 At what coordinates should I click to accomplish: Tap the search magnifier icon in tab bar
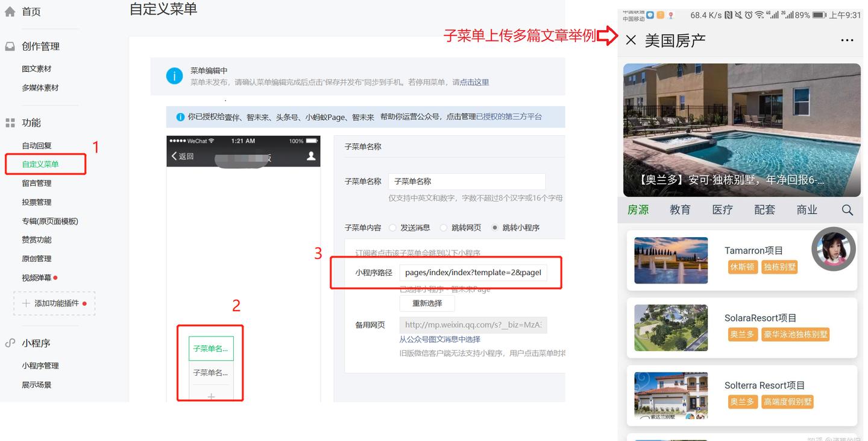coord(847,210)
